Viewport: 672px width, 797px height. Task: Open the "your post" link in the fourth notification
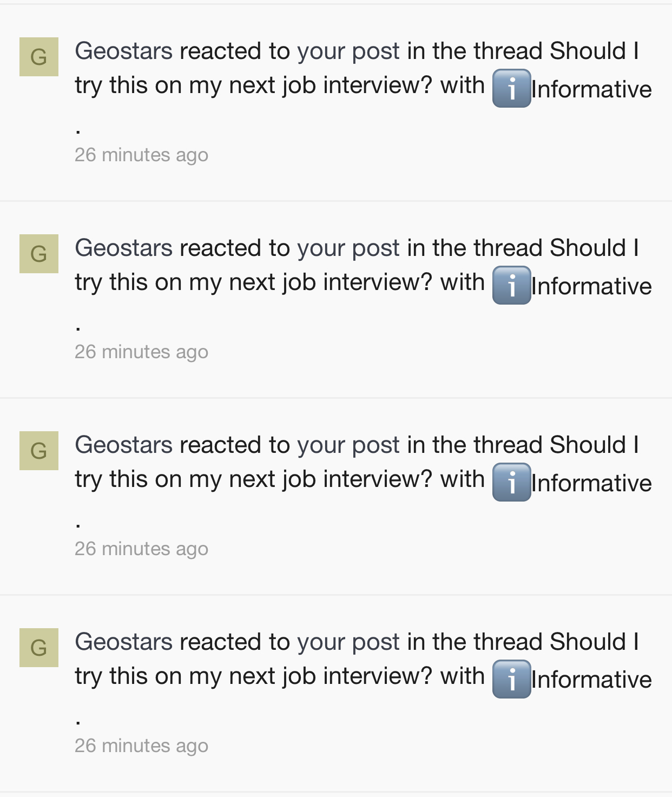[x=348, y=643]
